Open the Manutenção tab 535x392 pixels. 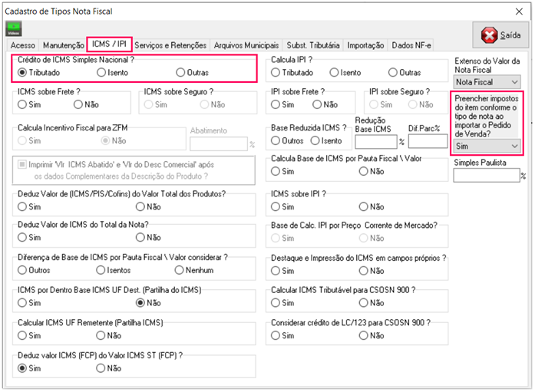pos(64,46)
